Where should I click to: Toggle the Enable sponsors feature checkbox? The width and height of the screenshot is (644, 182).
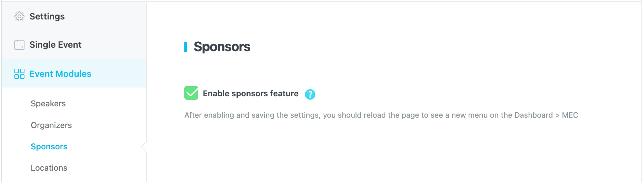point(191,93)
